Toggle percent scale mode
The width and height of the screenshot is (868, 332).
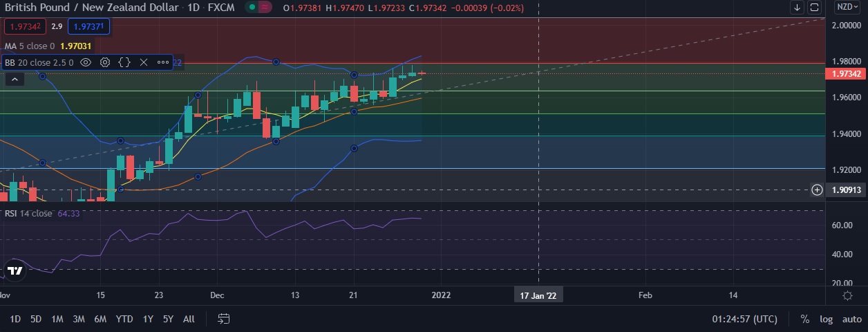point(805,320)
